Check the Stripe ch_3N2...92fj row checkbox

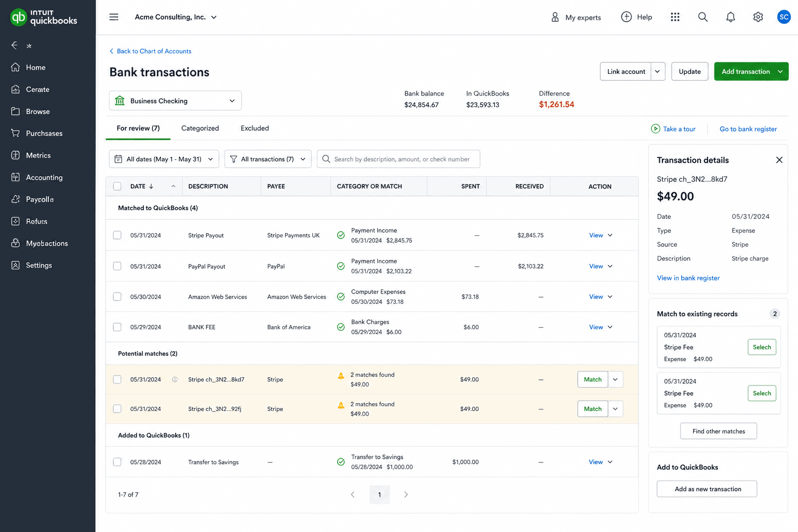click(x=117, y=409)
